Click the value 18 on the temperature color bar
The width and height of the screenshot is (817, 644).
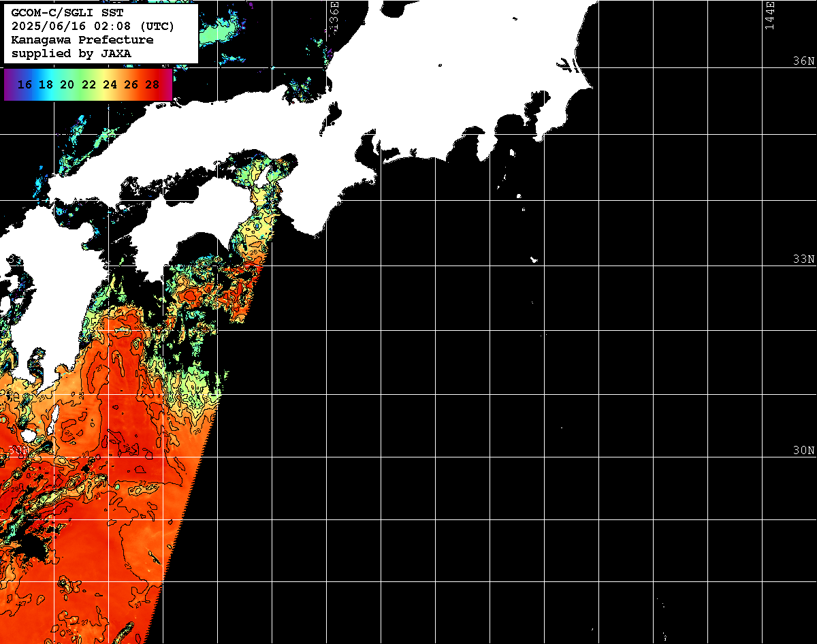tap(46, 85)
